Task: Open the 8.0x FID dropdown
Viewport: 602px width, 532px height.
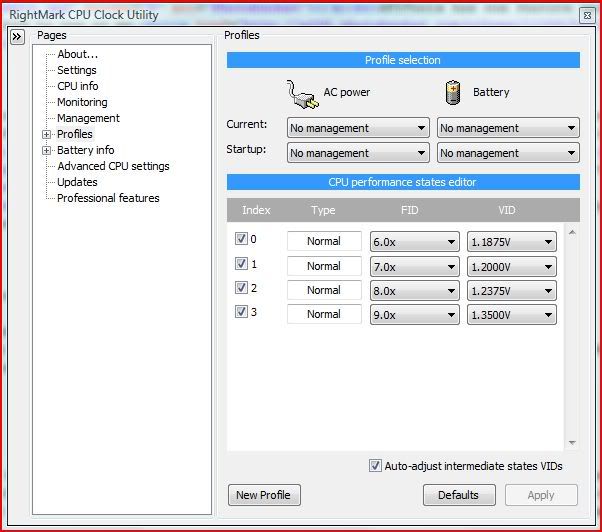Action: coord(415,291)
